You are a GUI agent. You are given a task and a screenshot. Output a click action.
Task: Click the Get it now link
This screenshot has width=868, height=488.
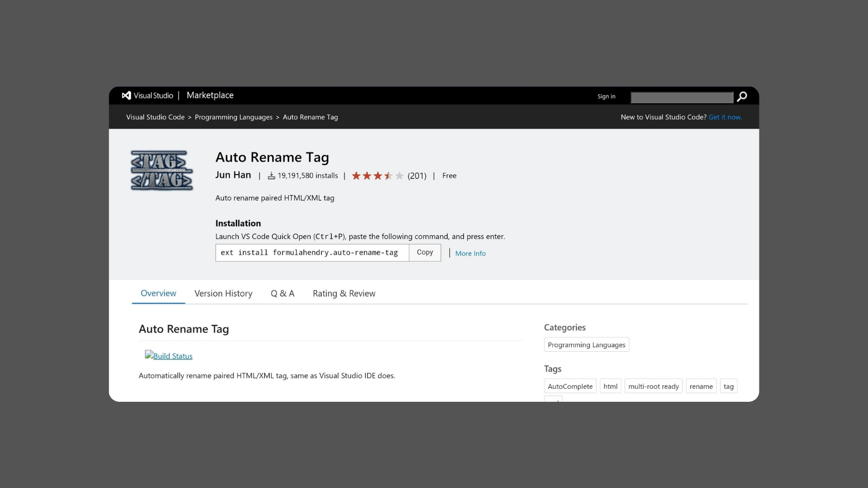725,117
